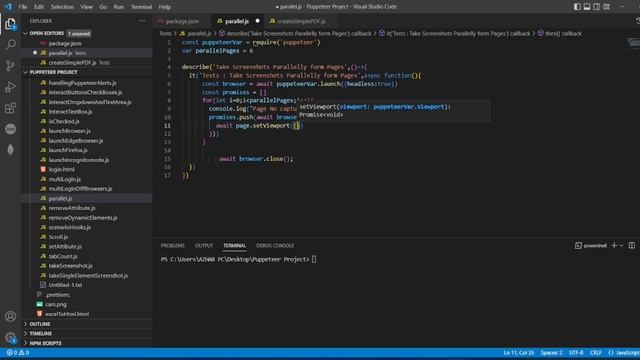Open the Run menu
Viewport: 640px width, 360px height.
coord(119,7)
